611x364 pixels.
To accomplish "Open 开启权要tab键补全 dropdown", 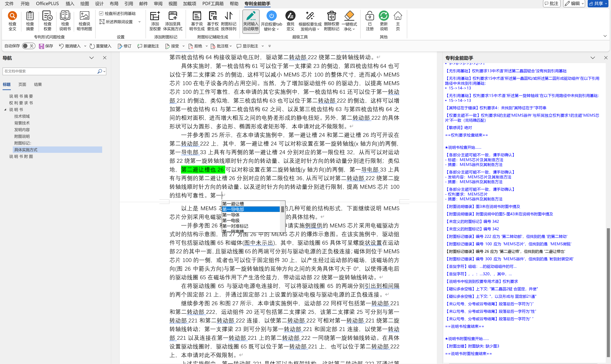I will [x=278, y=29].
